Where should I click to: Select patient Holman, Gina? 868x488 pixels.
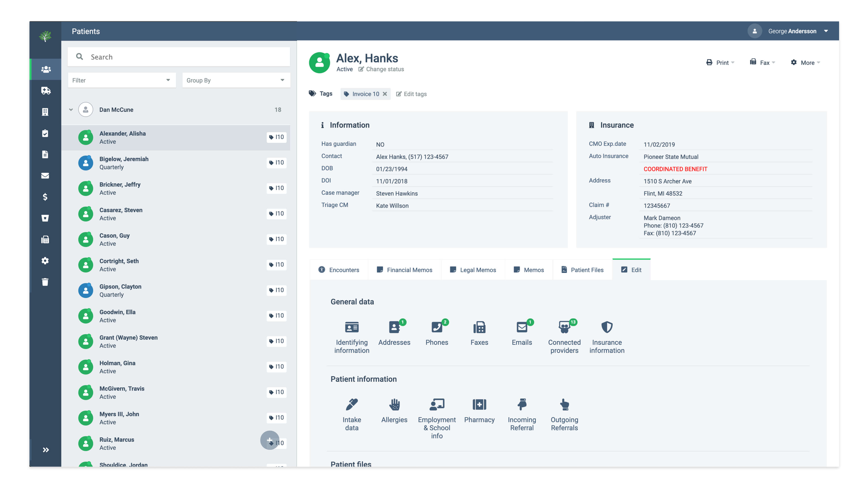coord(176,367)
